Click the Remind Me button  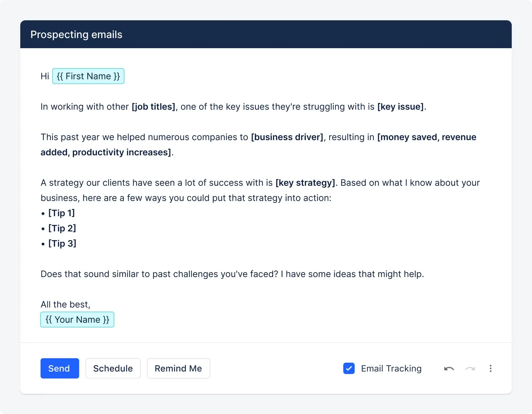tap(178, 368)
